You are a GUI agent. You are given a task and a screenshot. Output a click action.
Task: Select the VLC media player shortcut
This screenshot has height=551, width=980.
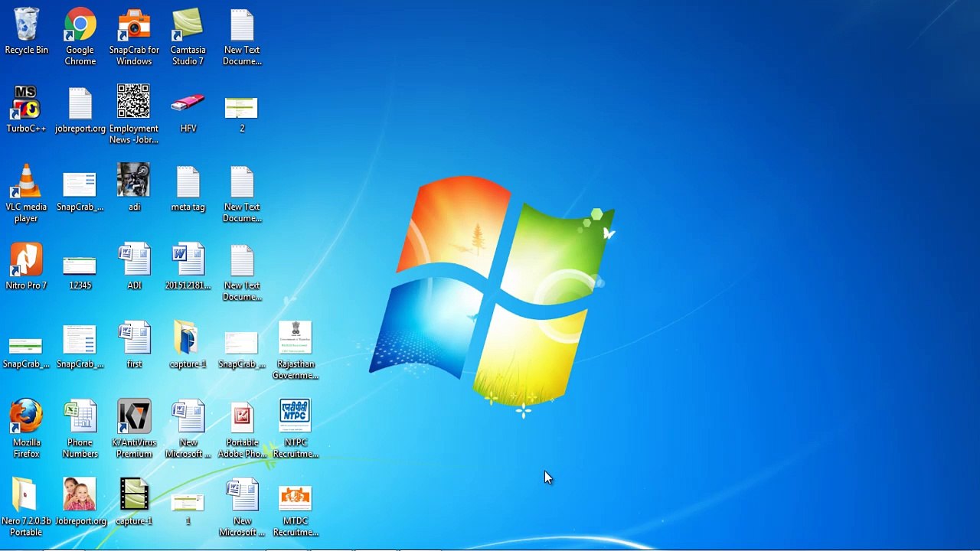(26, 194)
